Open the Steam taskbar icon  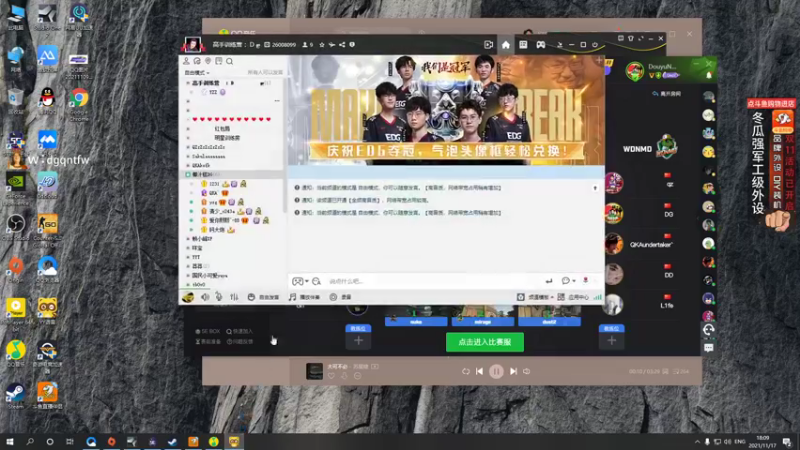coord(172,441)
